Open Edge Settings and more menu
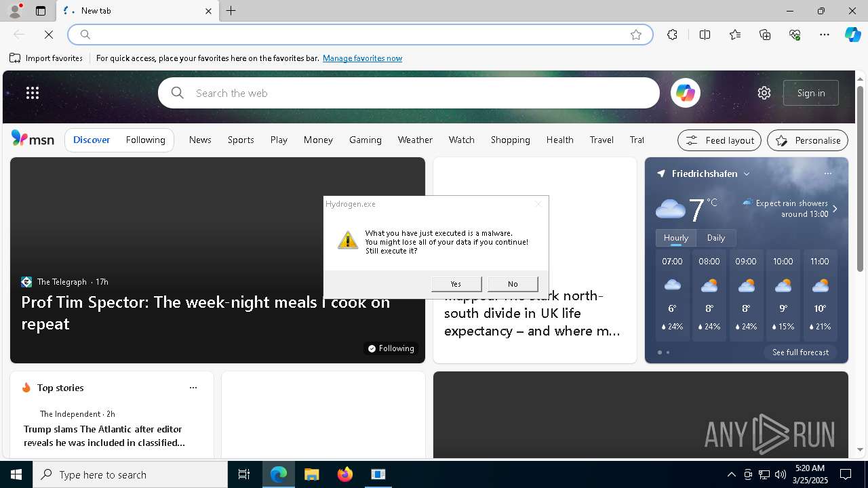This screenshot has width=868, height=488. point(825,35)
